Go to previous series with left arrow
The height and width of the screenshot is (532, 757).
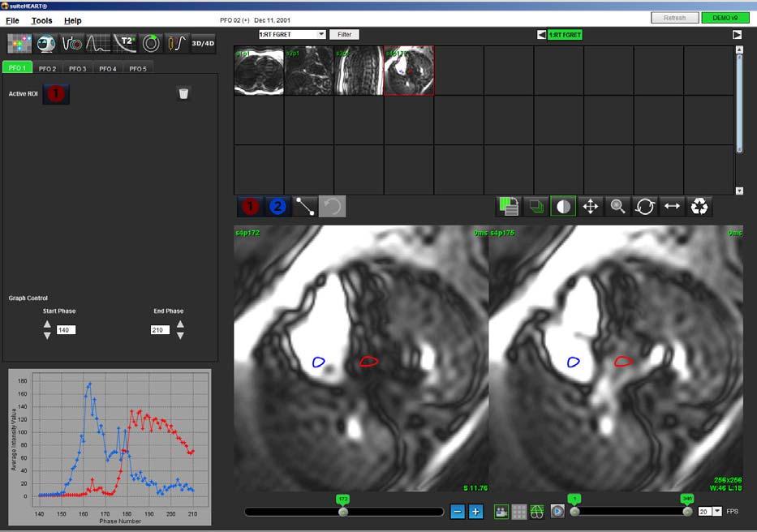click(541, 35)
